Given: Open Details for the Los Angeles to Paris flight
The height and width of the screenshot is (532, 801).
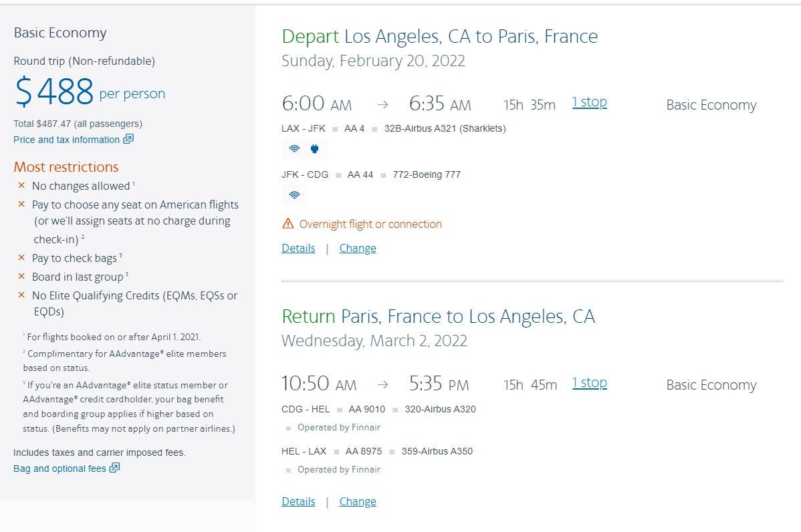Looking at the screenshot, I should tap(298, 248).
